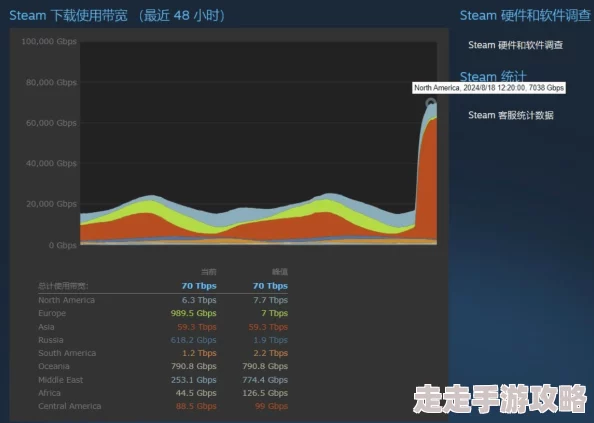Click the North America row label
Image resolution: width=594 pixels, height=423 pixels.
click(66, 300)
